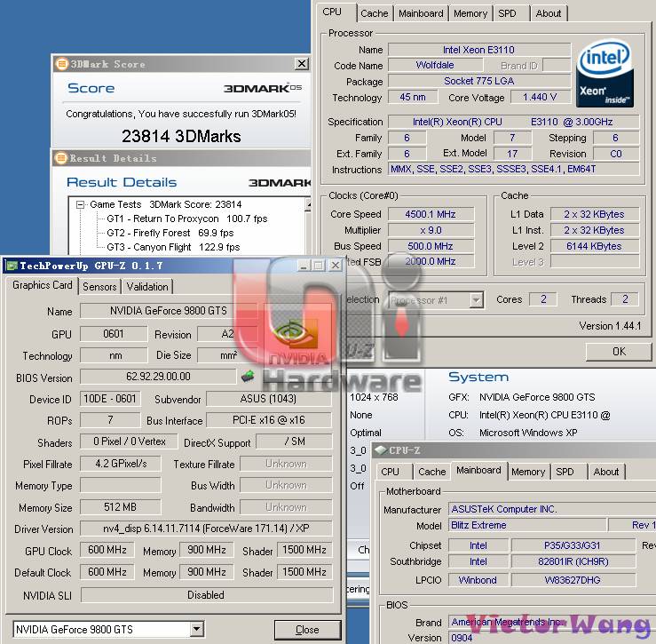
Task: Click the GPU Clock 600 MHz field
Action: coord(107,550)
